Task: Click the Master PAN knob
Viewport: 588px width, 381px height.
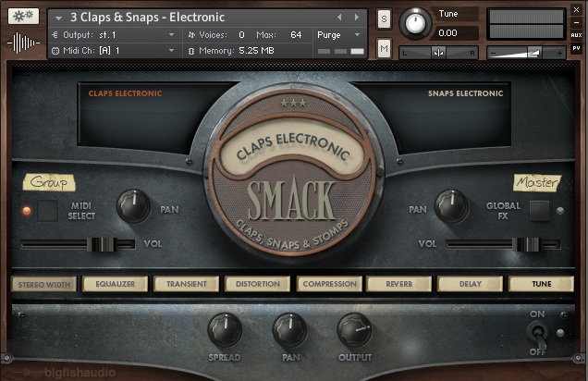Action: pyautogui.click(x=451, y=206)
